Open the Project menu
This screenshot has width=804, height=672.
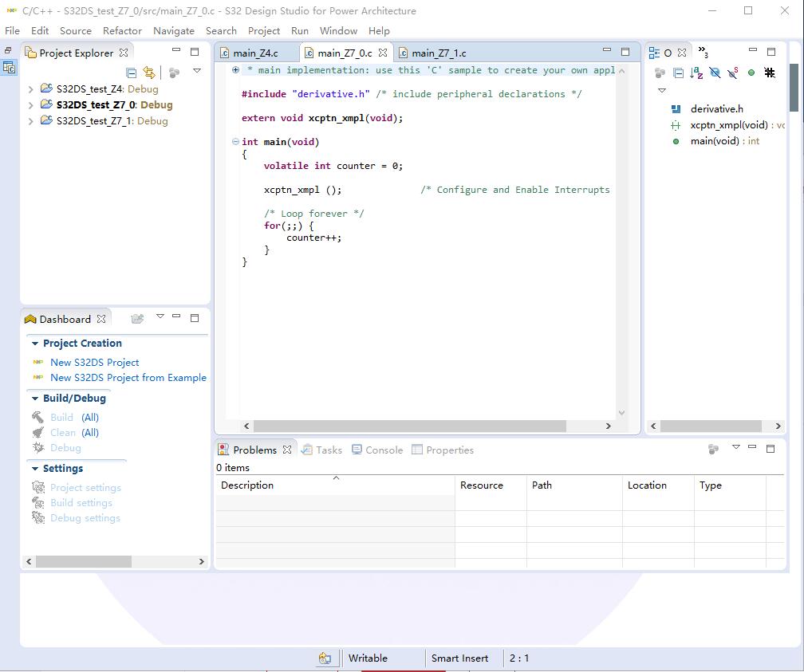[264, 31]
